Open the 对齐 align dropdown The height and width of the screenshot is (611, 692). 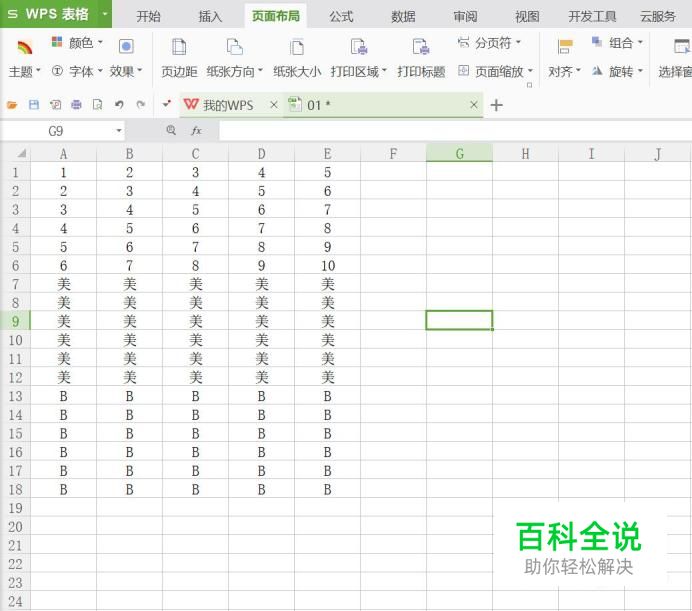[564, 71]
